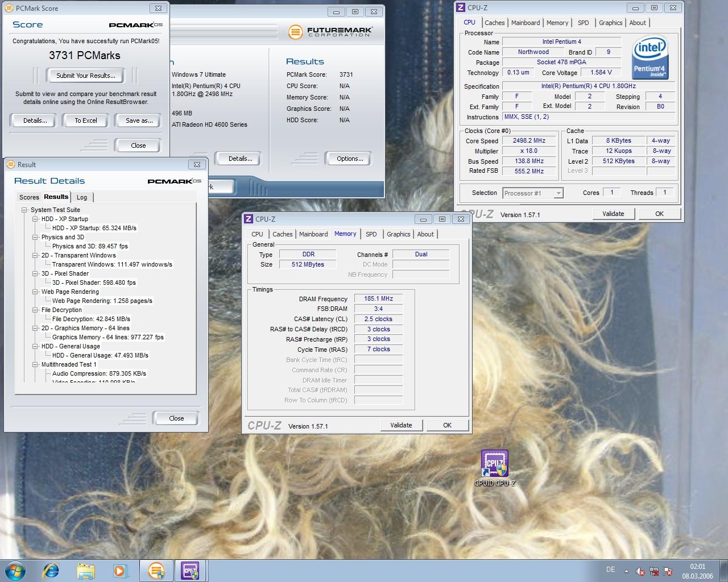728x582 pixels.
Task: Export results with To Excel button
Action: (86, 120)
